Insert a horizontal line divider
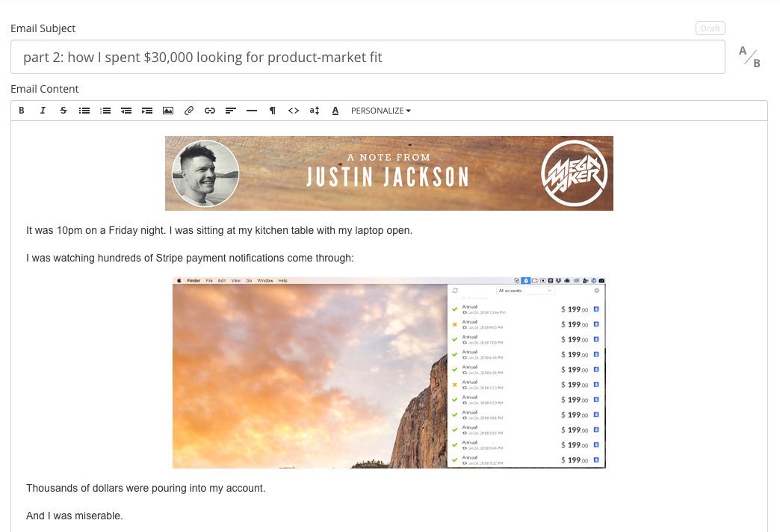Viewport: 780px width, 532px height. [252, 111]
